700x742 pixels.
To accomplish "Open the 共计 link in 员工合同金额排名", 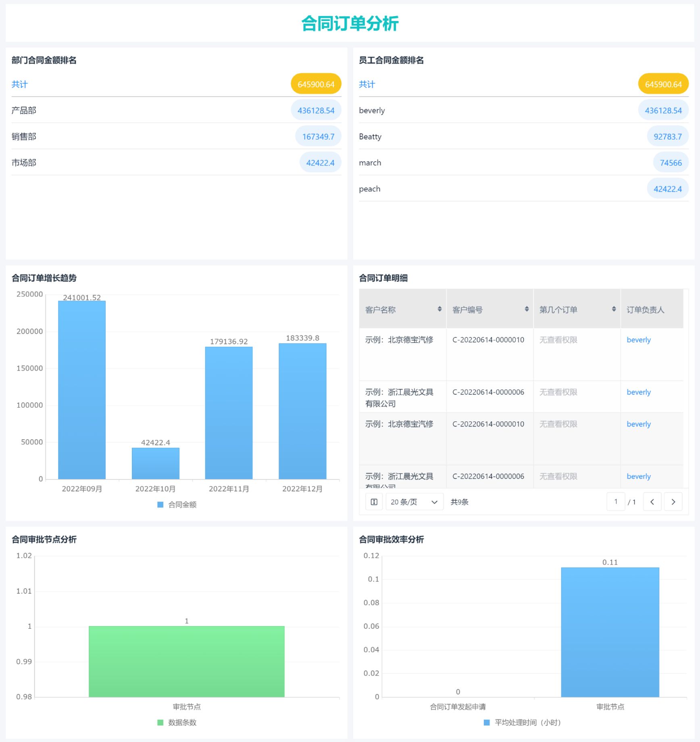I will point(367,84).
